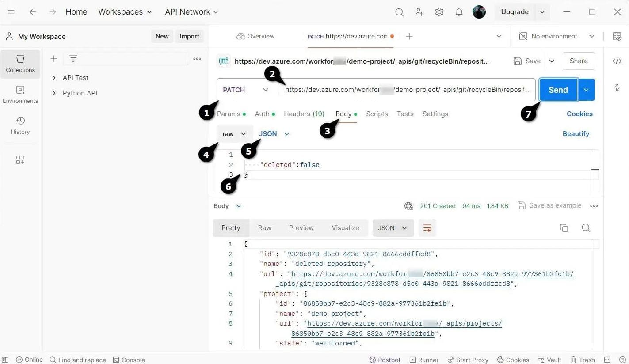Click the Beautify link

pos(576,134)
